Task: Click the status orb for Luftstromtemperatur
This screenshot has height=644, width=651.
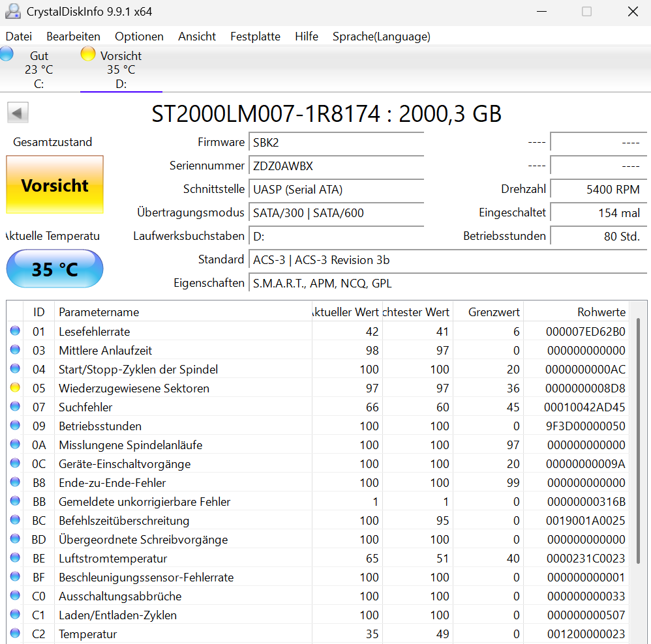Action: coord(15,557)
